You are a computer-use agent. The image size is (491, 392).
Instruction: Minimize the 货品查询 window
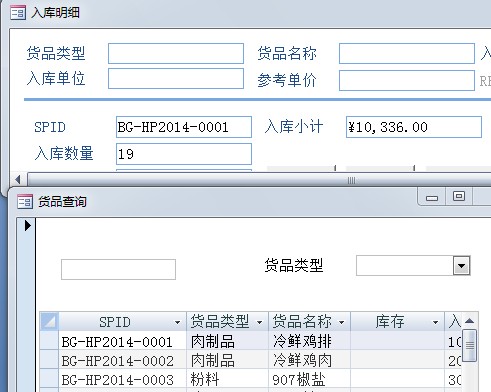coord(432,198)
